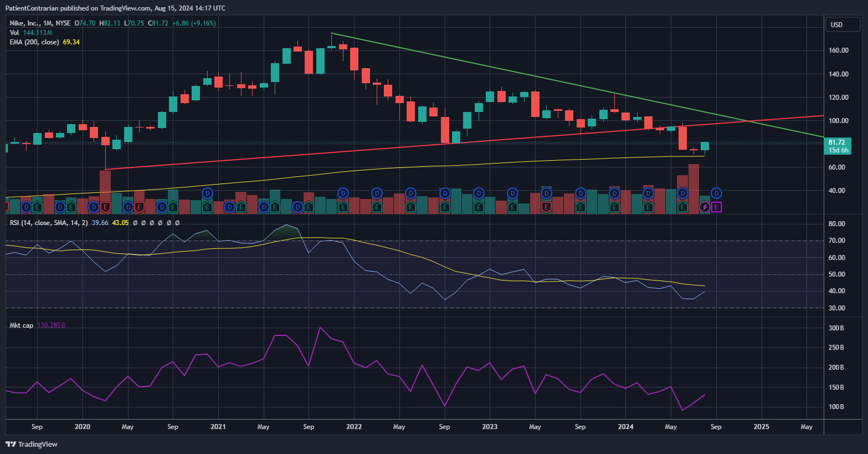The height and width of the screenshot is (454, 868).
Task: Click the '+6.86 (+9.16%)' change value
Action: pos(194,23)
